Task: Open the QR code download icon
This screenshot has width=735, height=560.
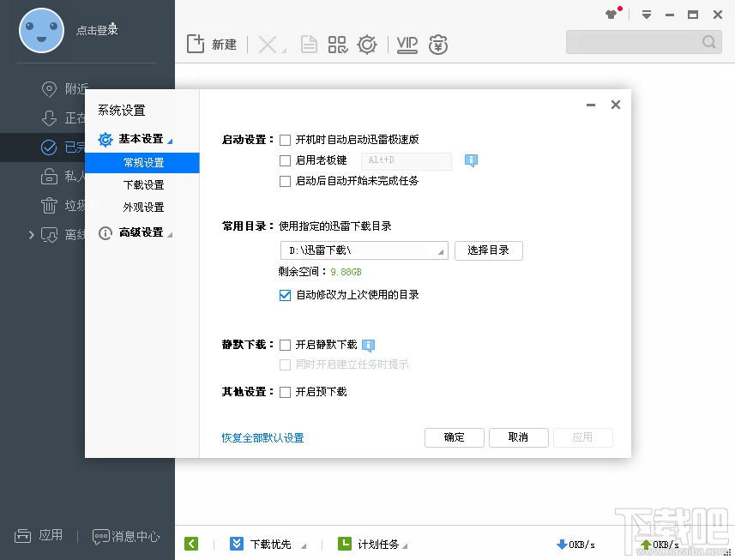Action: pyautogui.click(x=338, y=44)
